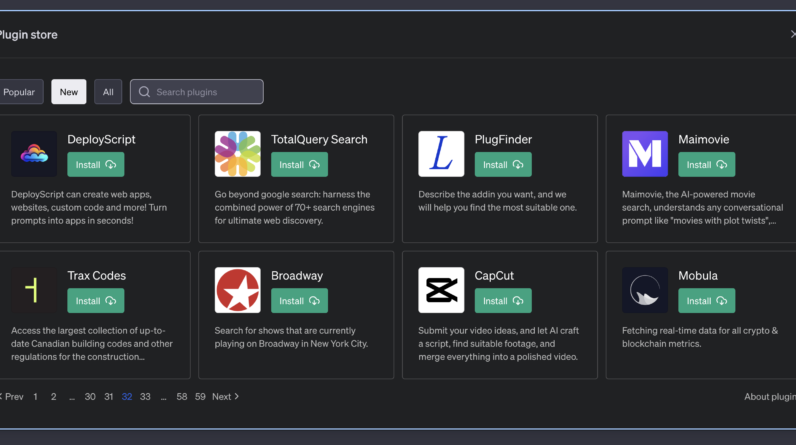Open page 2 in pagination
This screenshot has width=796, height=445.
53,397
